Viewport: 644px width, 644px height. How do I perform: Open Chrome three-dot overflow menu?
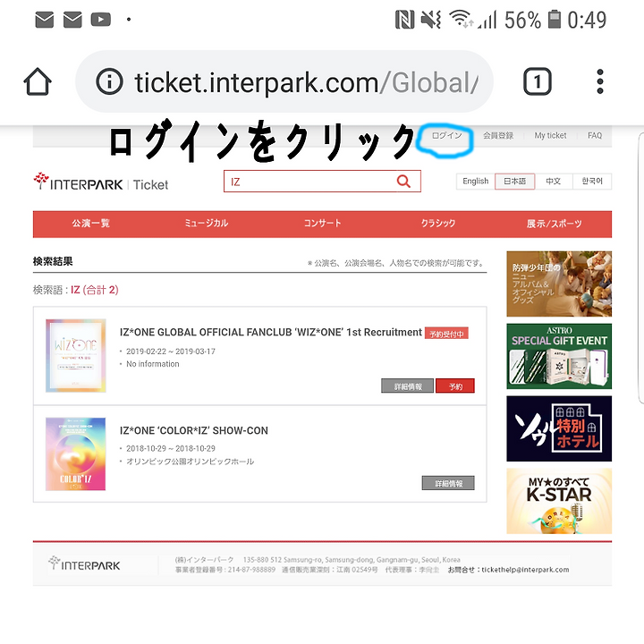600,81
